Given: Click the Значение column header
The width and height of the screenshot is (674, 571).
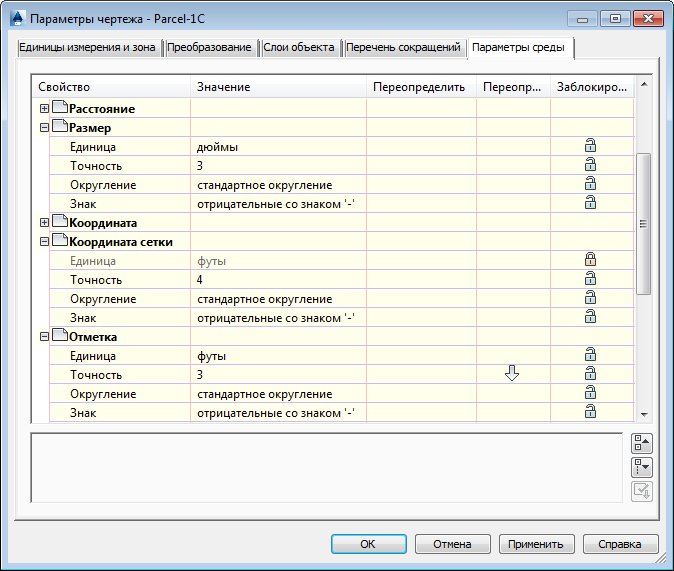Looking at the screenshot, I should [279, 87].
